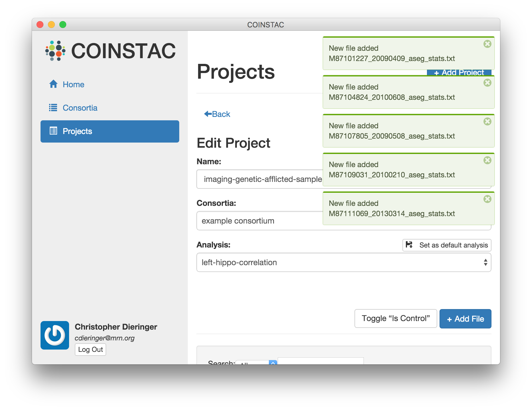
Task: Open the Analysis dropdown left-hippo-correlation
Action: 344,262
